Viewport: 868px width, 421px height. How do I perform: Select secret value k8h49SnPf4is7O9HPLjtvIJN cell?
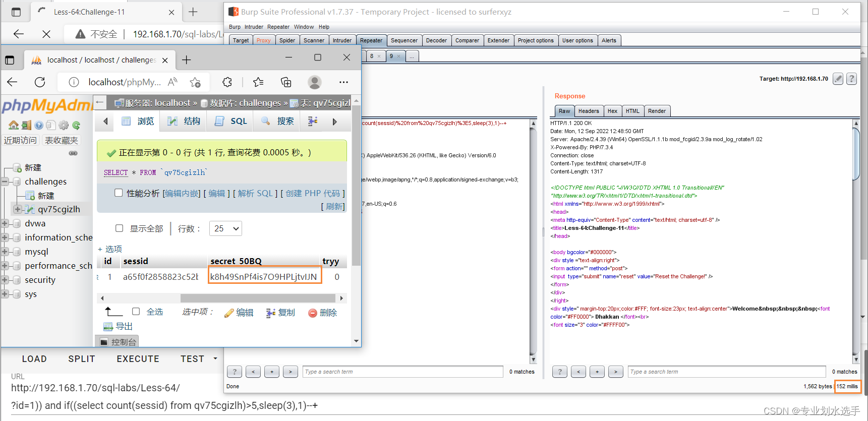265,276
